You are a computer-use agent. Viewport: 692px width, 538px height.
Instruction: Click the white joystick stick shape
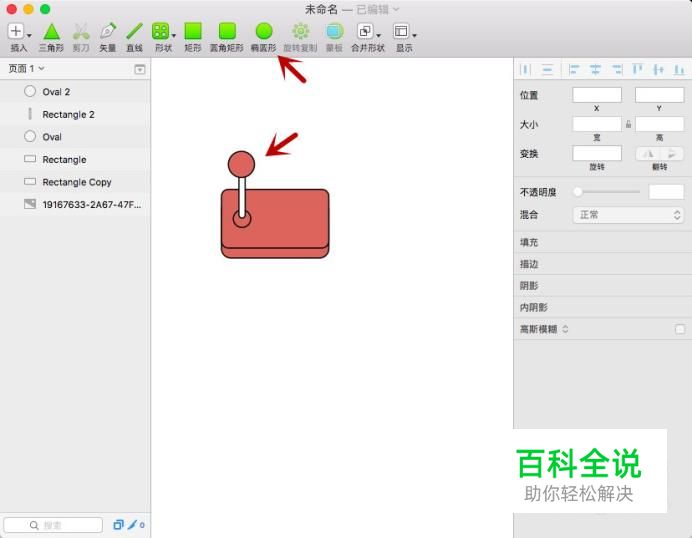[242, 196]
